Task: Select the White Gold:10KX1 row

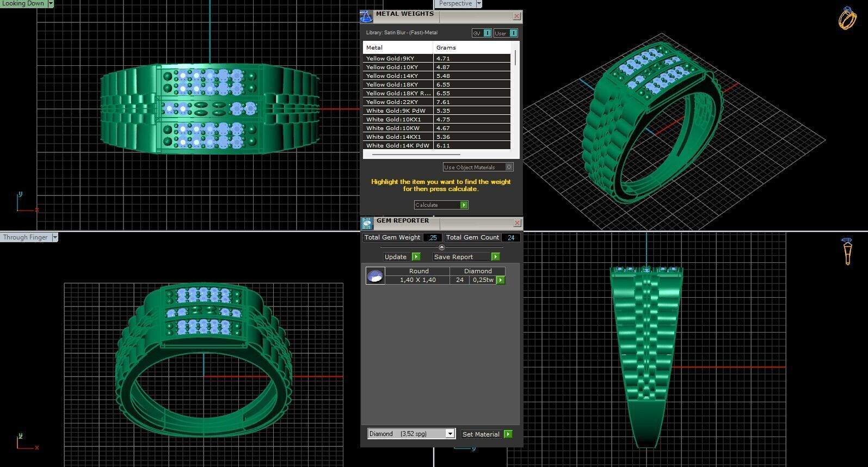Action: pyautogui.click(x=437, y=119)
